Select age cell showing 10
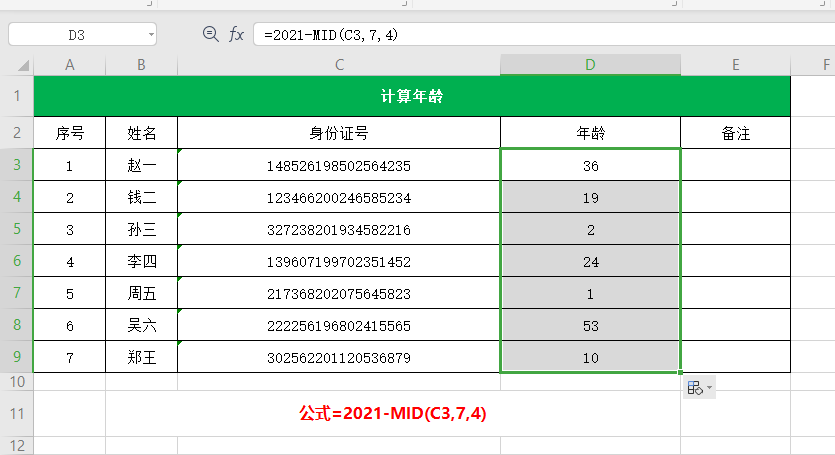This screenshot has height=455, width=835. [590, 357]
